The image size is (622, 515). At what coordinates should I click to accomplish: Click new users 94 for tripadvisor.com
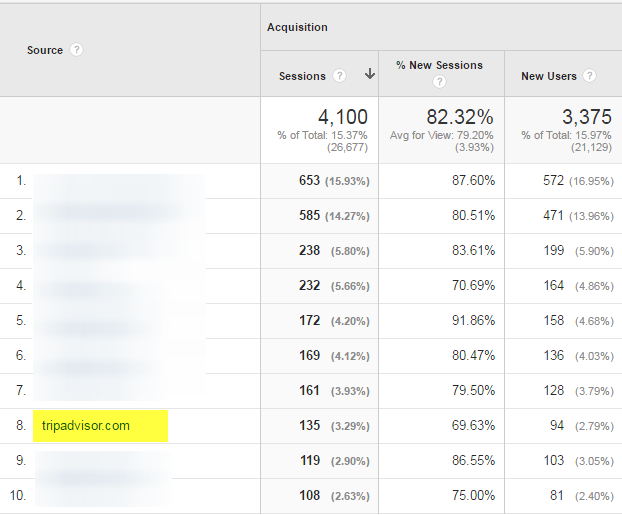557,425
